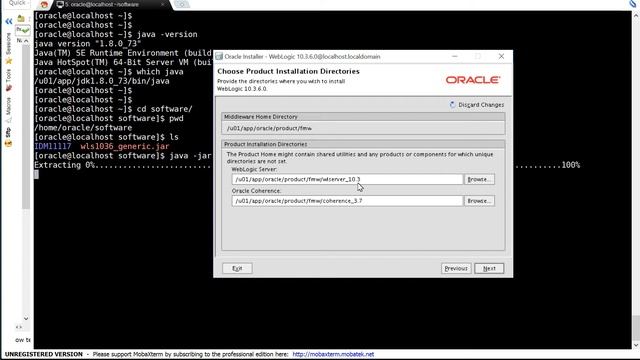Open a new tab in MobaXterm
This screenshot has width=640, height=360.
tap(182, 4)
